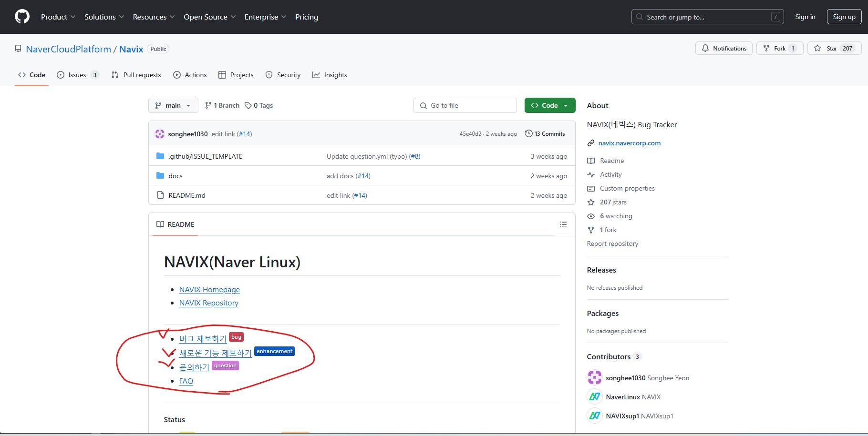Switch to the Actions tab
868x436 pixels.
click(190, 75)
